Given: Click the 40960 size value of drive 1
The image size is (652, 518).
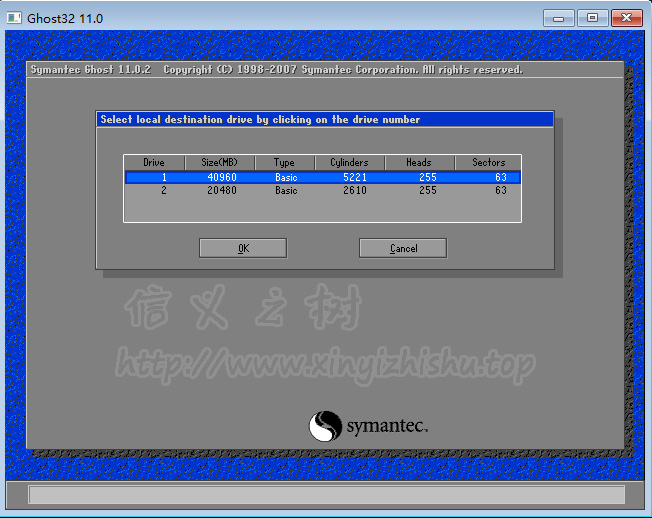Looking at the screenshot, I should tap(222, 177).
